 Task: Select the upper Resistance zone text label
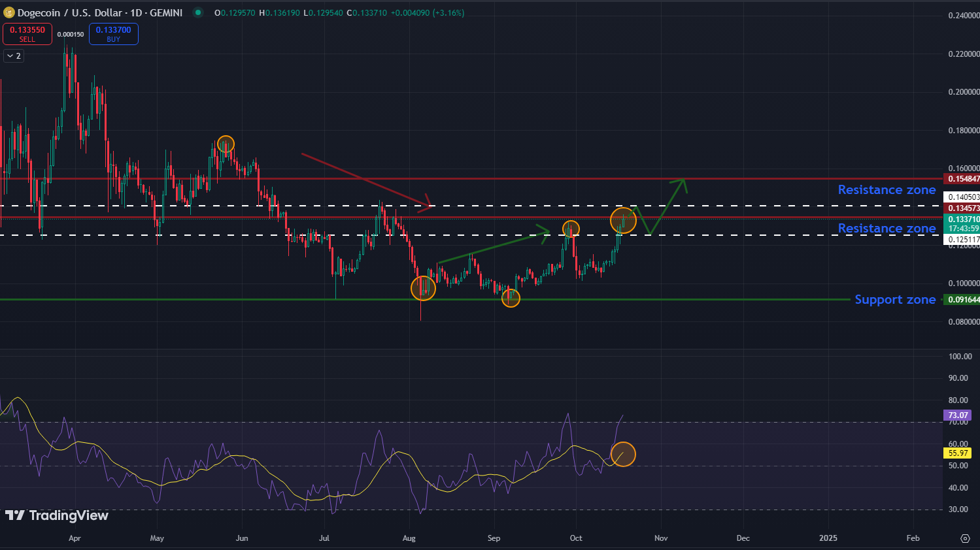(x=887, y=189)
